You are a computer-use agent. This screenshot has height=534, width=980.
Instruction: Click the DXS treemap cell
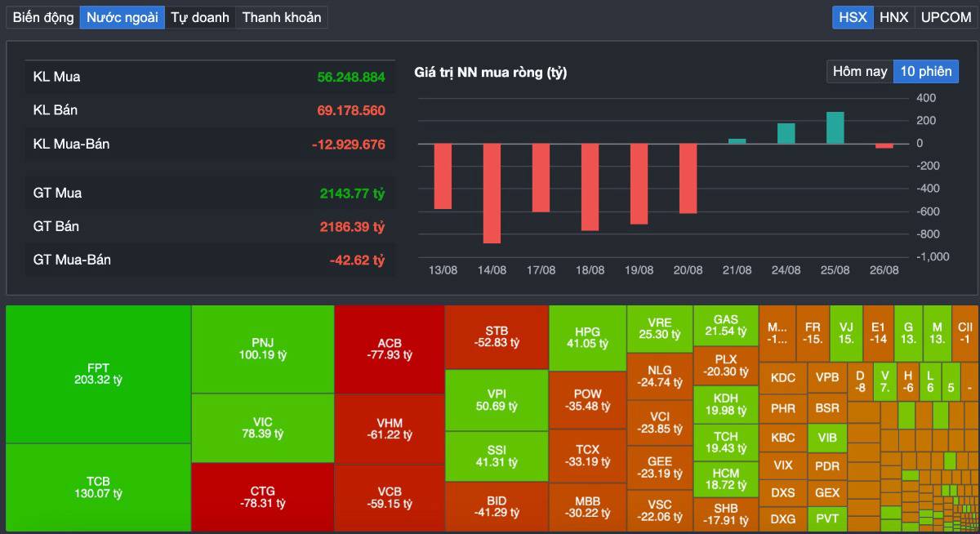pyautogui.click(x=783, y=493)
